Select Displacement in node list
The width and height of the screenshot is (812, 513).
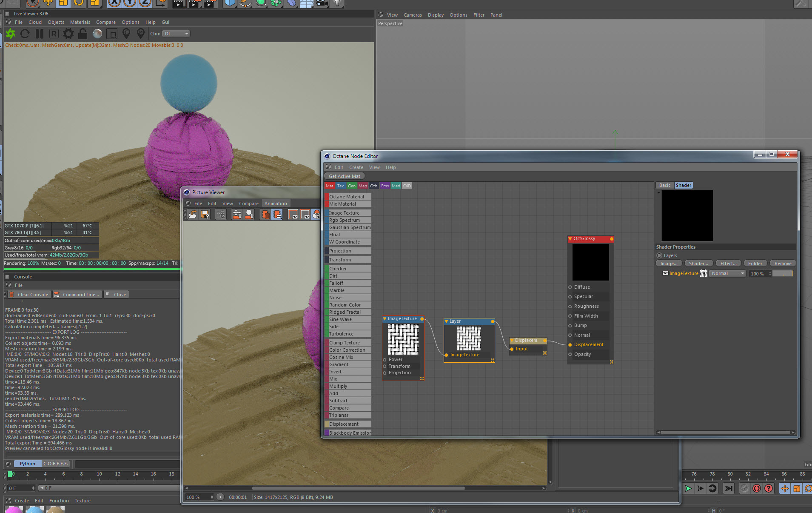(348, 424)
